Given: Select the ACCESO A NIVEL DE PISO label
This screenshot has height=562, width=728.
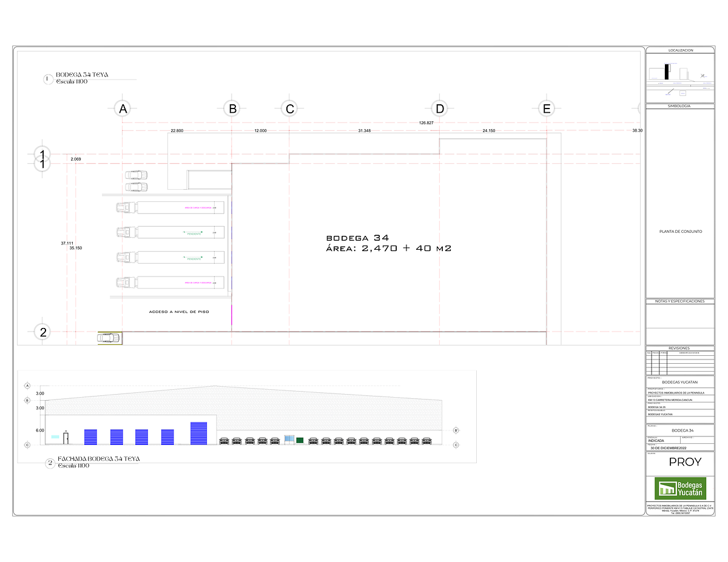Looking at the screenshot, I should coord(179,312).
